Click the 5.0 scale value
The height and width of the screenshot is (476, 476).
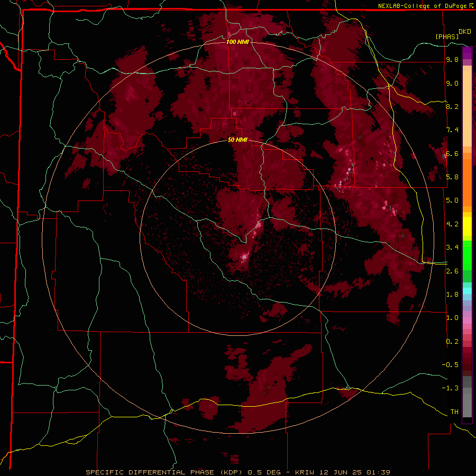pyautogui.click(x=452, y=200)
